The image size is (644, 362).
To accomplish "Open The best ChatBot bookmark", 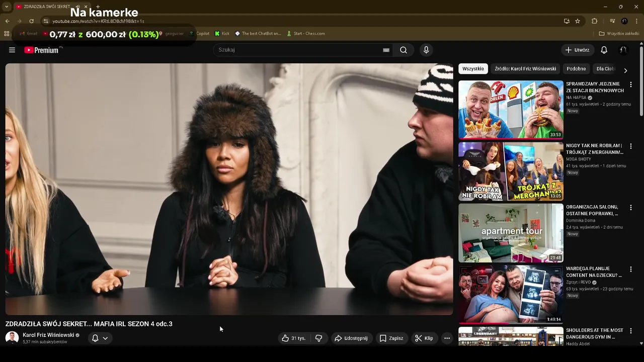I will point(258,34).
